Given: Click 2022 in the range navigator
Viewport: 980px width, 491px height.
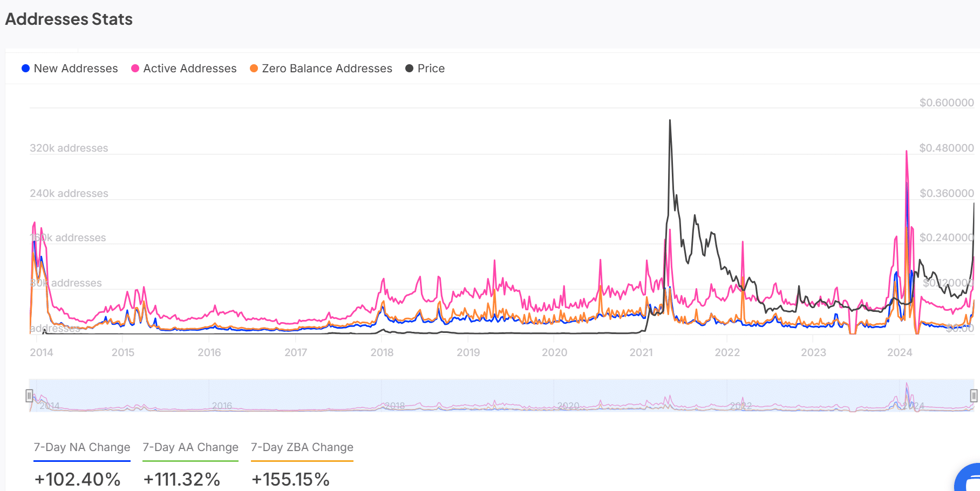Looking at the screenshot, I should (x=741, y=406).
